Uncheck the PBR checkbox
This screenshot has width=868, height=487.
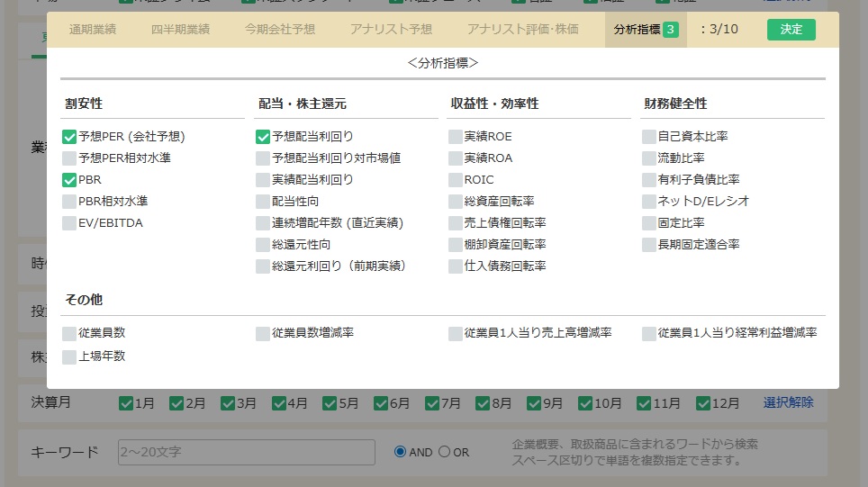point(69,180)
